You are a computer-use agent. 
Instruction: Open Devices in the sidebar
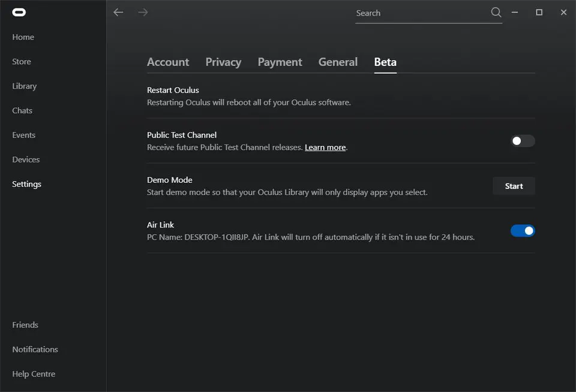(26, 159)
